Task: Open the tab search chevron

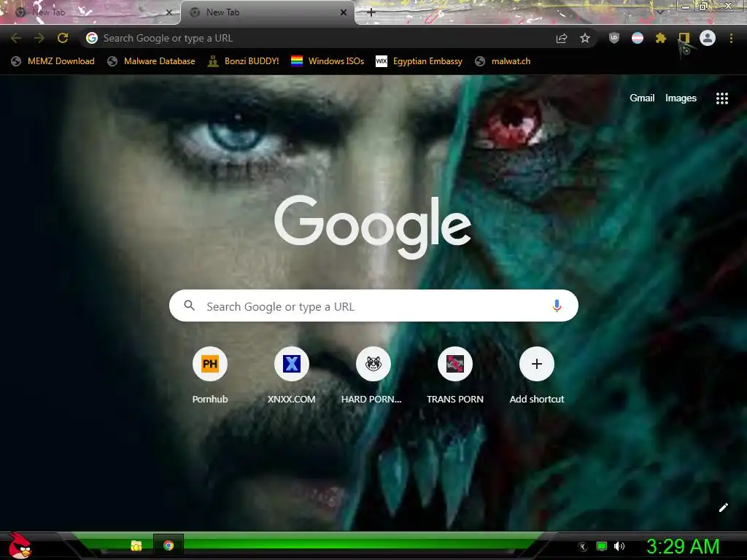Action: point(660,12)
